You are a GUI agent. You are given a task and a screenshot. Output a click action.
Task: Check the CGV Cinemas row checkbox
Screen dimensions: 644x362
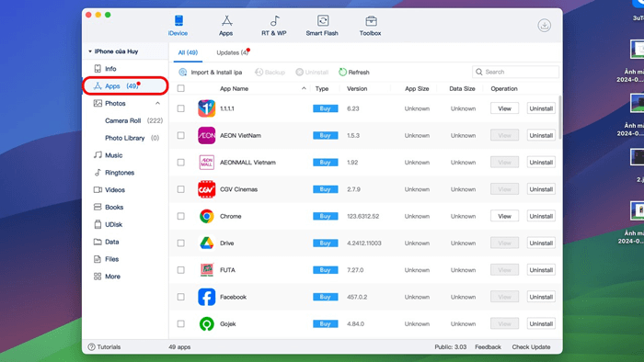(x=180, y=189)
